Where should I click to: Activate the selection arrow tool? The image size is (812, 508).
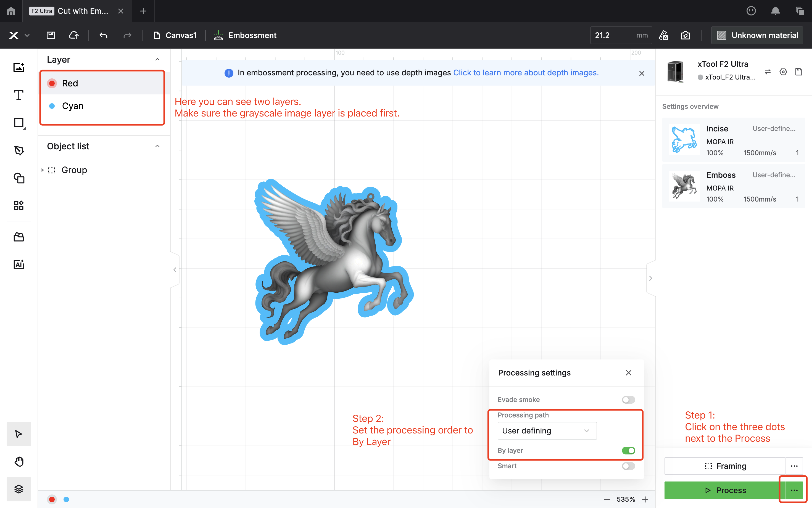tap(19, 434)
